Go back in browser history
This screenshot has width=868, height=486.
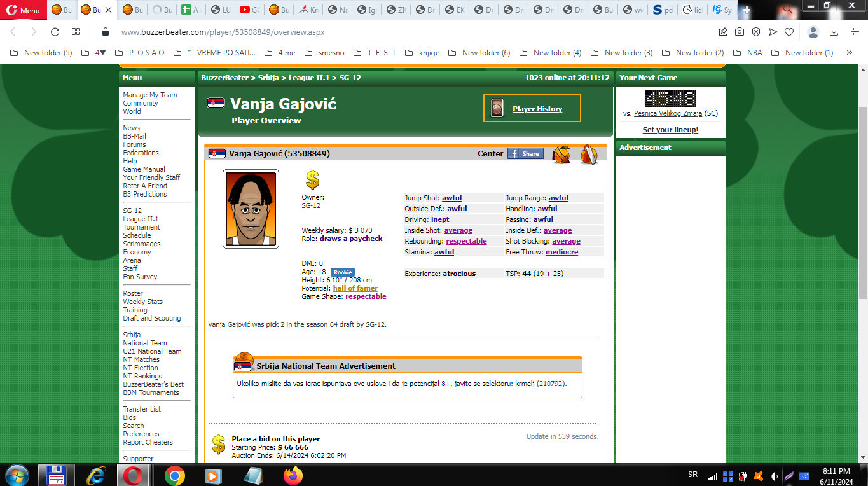coord(13,32)
